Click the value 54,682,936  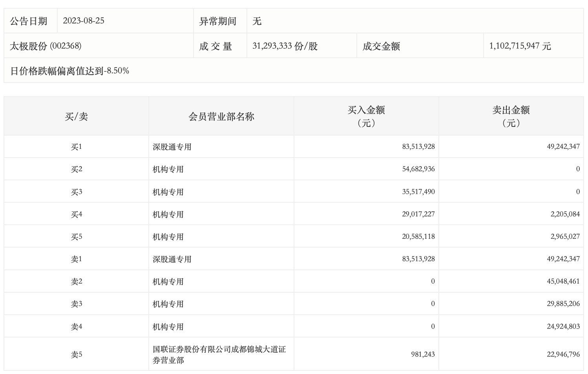[418, 169]
